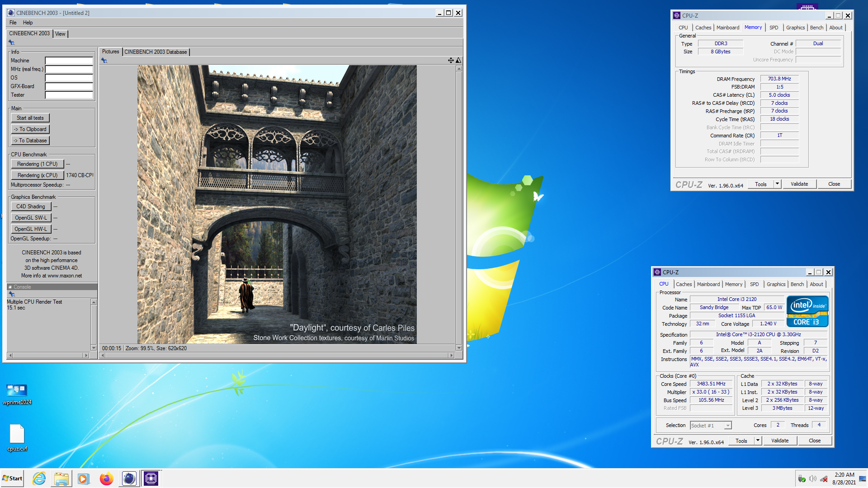Click the Intel Core i3 logo
This screenshot has width=868, height=488.
pos(807,311)
